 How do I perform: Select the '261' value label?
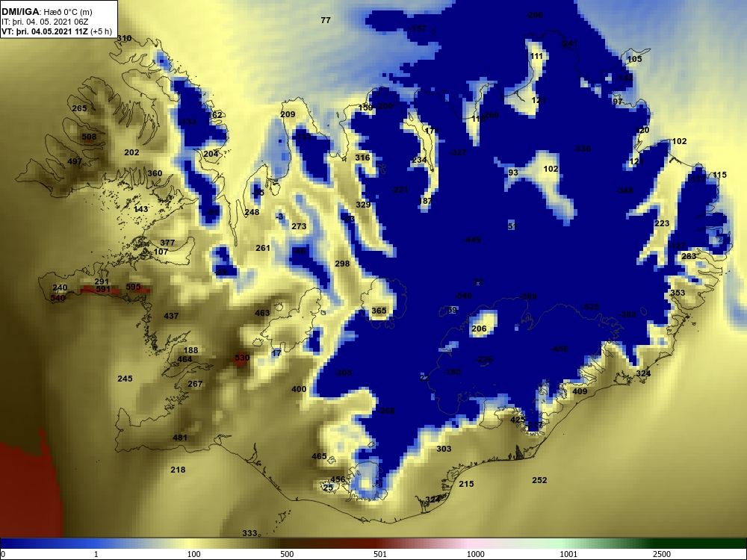[263, 248]
